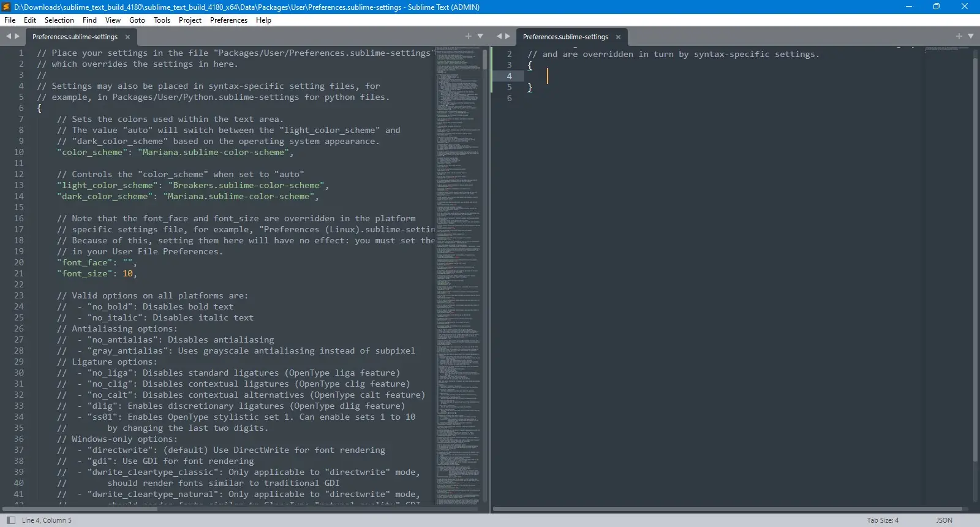Click the font_size value 10

(127, 274)
